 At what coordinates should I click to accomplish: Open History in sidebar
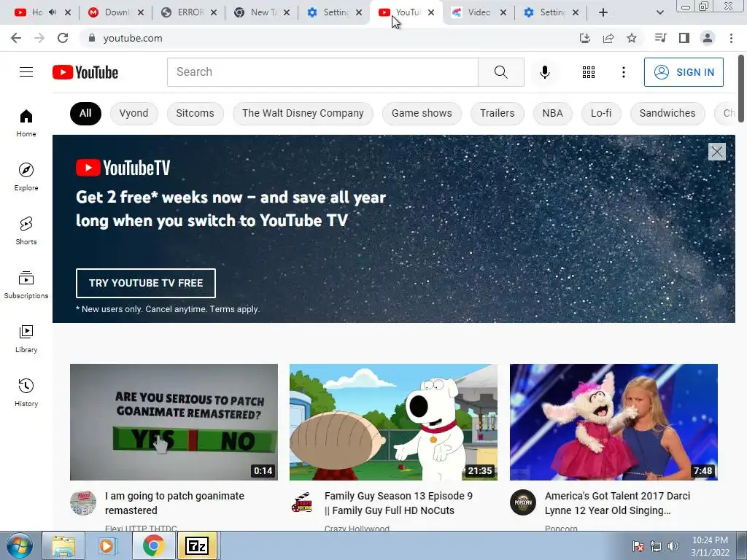point(26,392)
